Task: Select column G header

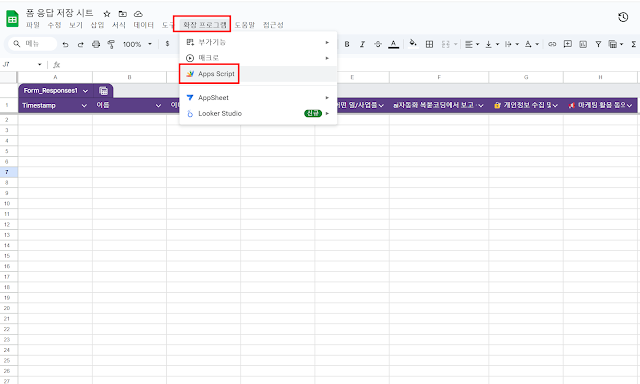Action: pos(526,77)
